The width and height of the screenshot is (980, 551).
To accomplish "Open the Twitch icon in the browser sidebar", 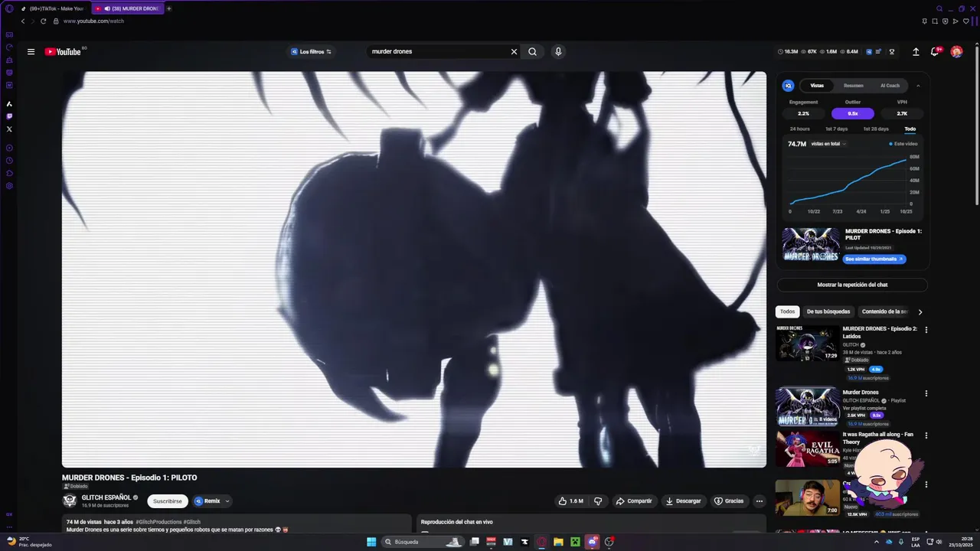I will coord(9,116).
